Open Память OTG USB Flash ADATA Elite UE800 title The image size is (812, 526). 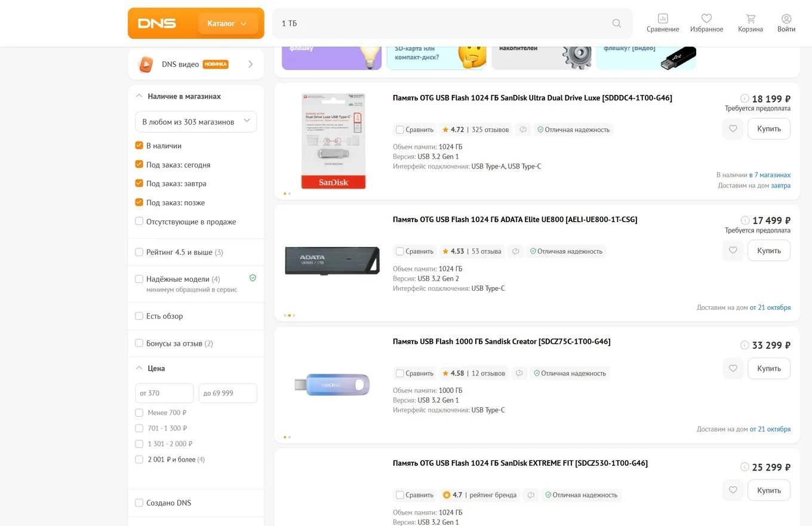(x=515, y=220)
